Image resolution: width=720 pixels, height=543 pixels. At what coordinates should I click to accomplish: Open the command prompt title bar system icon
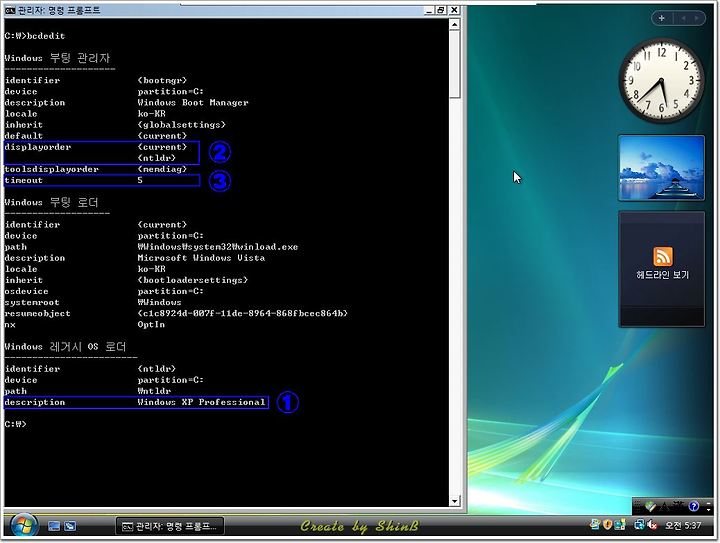pyautogui.click(x=10, y=10)
